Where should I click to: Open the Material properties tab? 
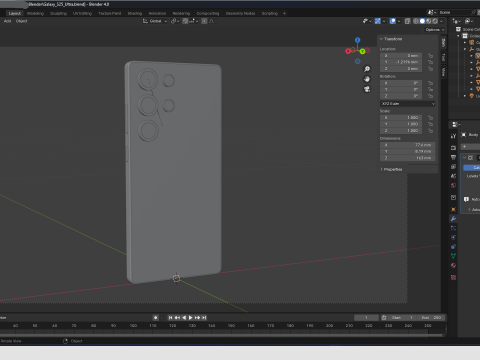pyautogui.click(x=453, y=265)
